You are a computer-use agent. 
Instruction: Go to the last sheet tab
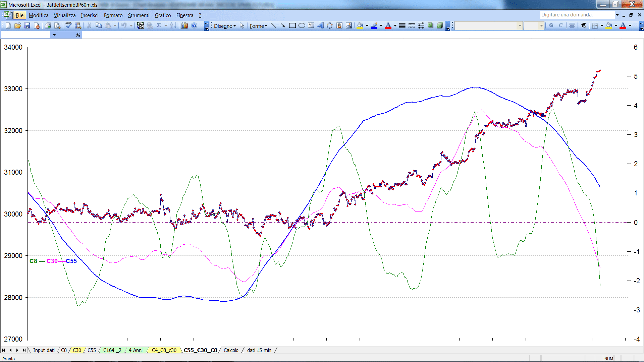(x=24, y=350)
